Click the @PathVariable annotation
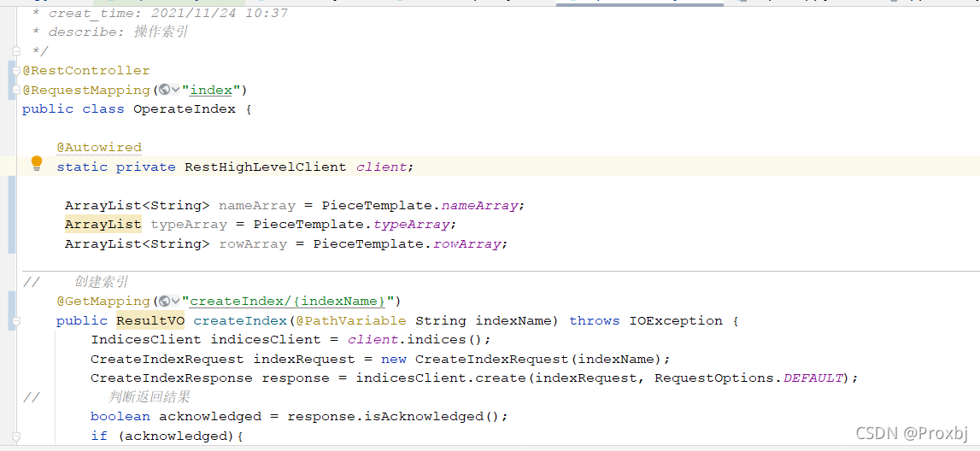 coord(350,320)
